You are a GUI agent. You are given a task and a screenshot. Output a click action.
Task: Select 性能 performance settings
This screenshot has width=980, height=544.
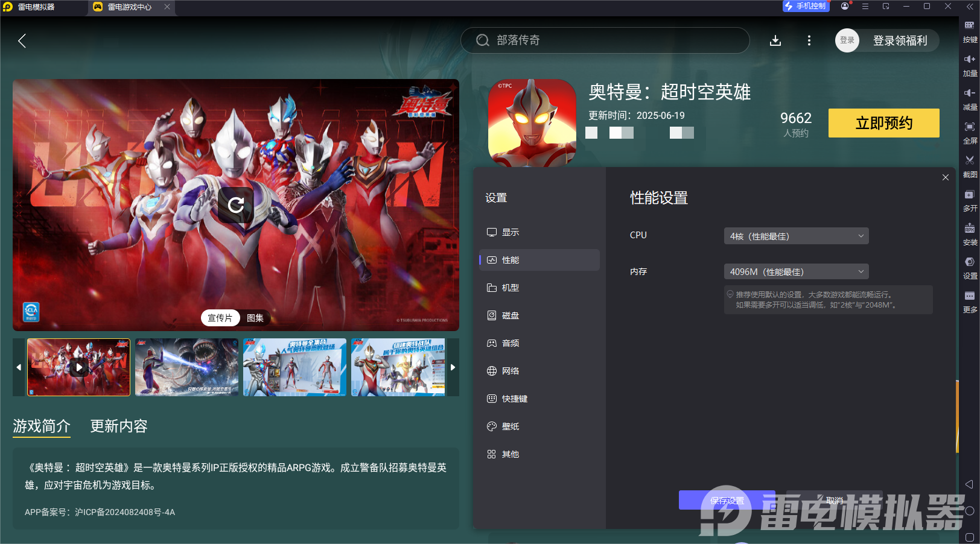tap(539, 260)
